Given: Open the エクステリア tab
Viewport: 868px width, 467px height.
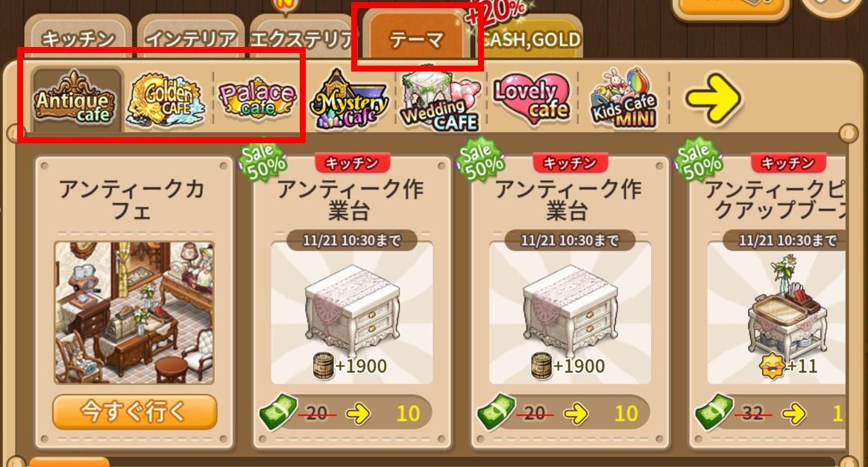Looking at the screenshot, I should coord(302,38).
